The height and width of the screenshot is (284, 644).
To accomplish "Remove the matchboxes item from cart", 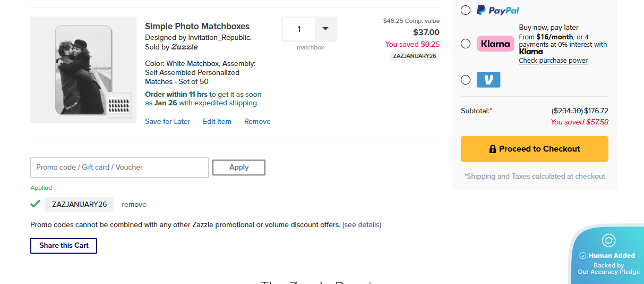I will (x=257, y=121).
